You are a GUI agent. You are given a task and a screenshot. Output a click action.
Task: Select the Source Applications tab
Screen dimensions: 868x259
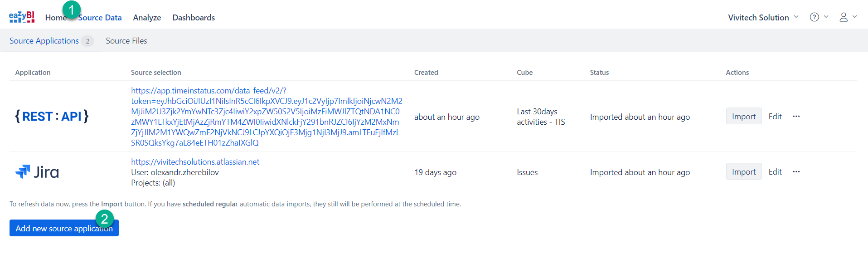[44, 41]
